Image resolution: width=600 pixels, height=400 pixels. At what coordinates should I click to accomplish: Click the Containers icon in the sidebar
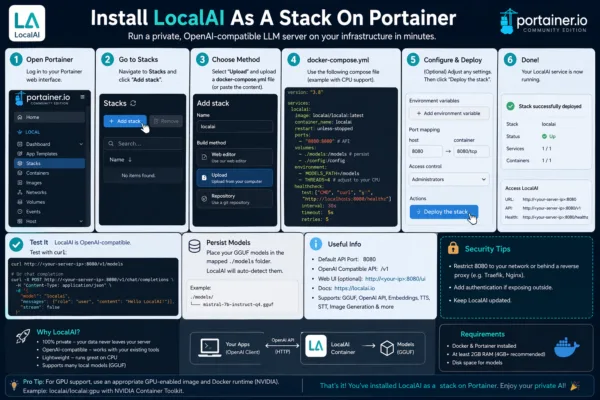pyautogui.click(x=20, y=173)
